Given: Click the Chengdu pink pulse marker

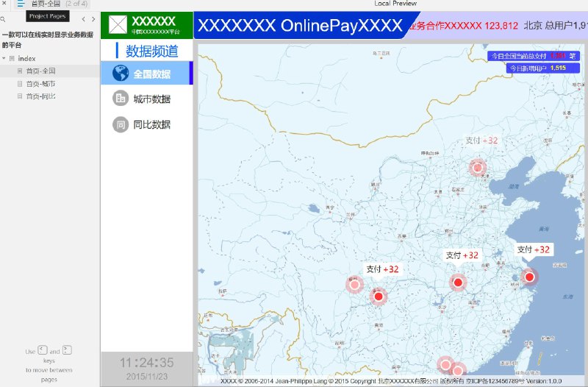Looking at the screenshot, I should pos(354,285).
